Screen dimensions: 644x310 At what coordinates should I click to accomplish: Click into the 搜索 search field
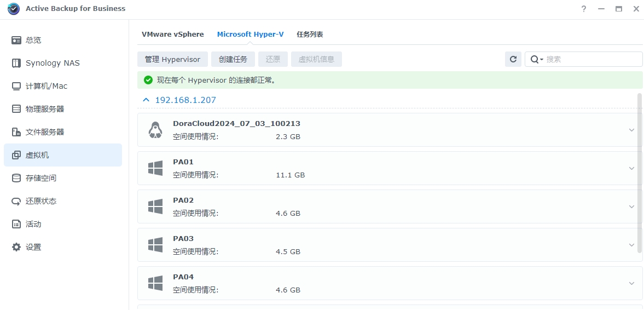pos(591,59)
